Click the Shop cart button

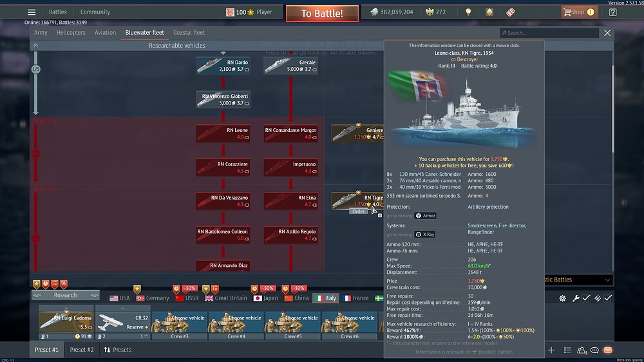click(x=579, y=12)
